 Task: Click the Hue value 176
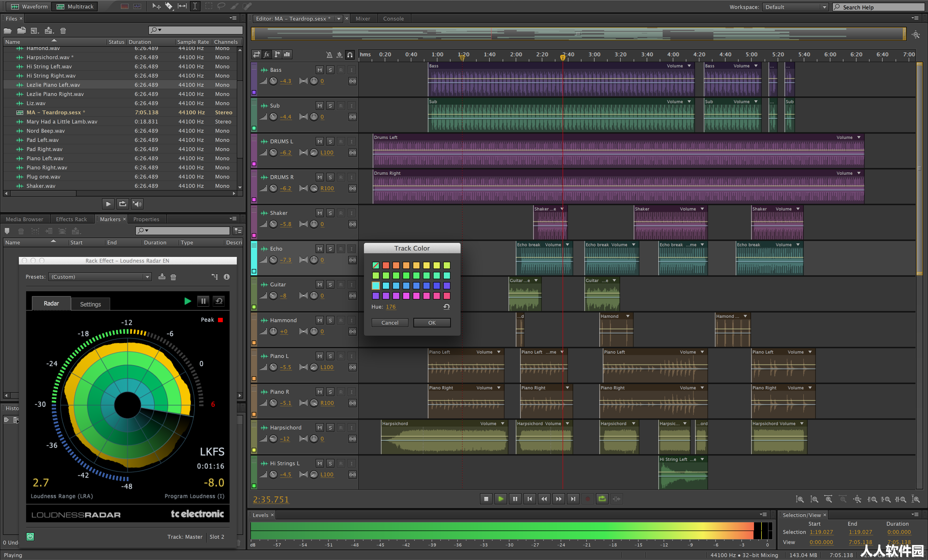[391, 307]
